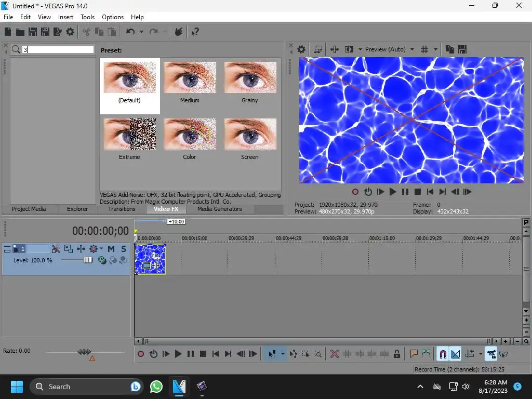Click the Save As icon in main toolbar
The image size is (532, 399).
[x=45, y=32]
